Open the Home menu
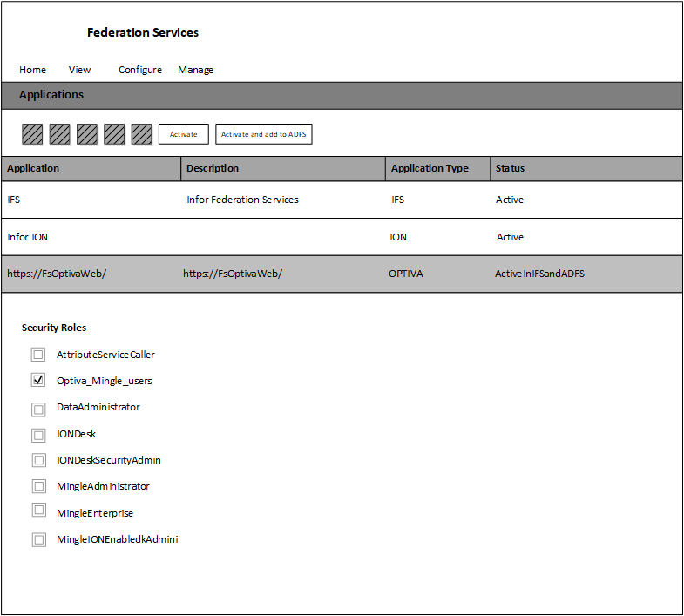The width and height of the screenshot is (684, 616). tap(33, 70)
